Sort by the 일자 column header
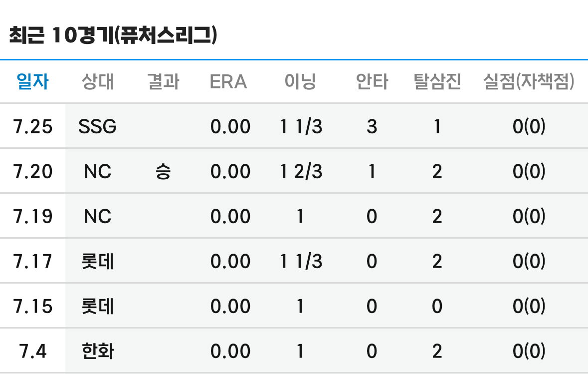Viewport: 588px width, 374px height. [32, 81]
